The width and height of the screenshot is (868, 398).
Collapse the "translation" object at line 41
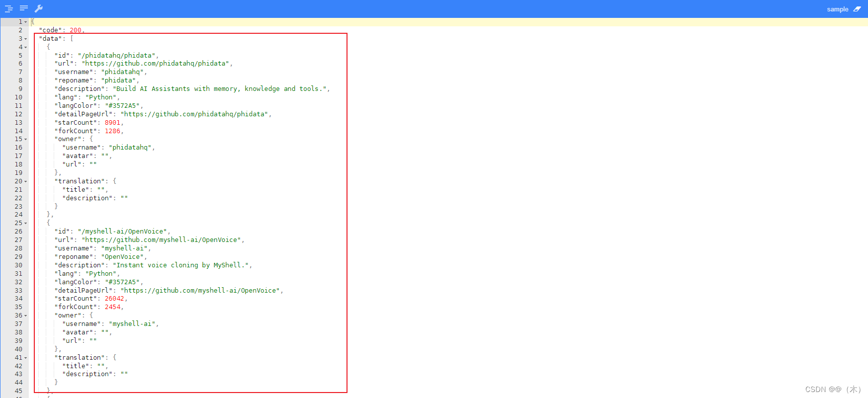click(x=26, y=358)
